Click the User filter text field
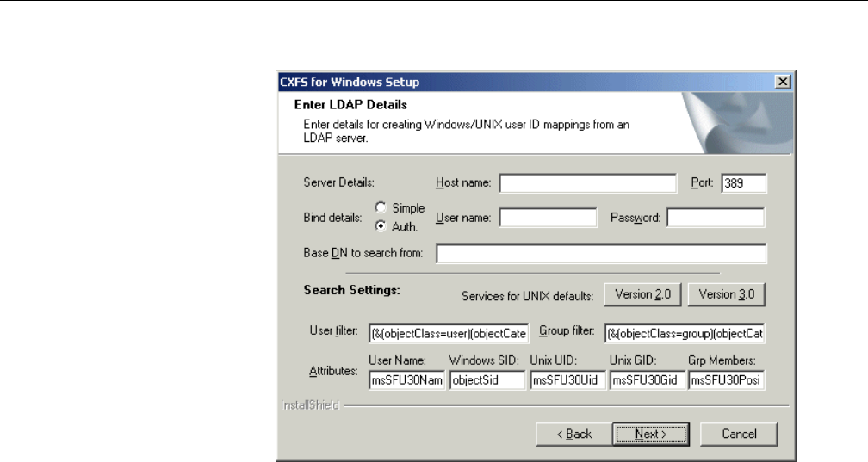Screen dimensions: 868x462 pos(449,333)
